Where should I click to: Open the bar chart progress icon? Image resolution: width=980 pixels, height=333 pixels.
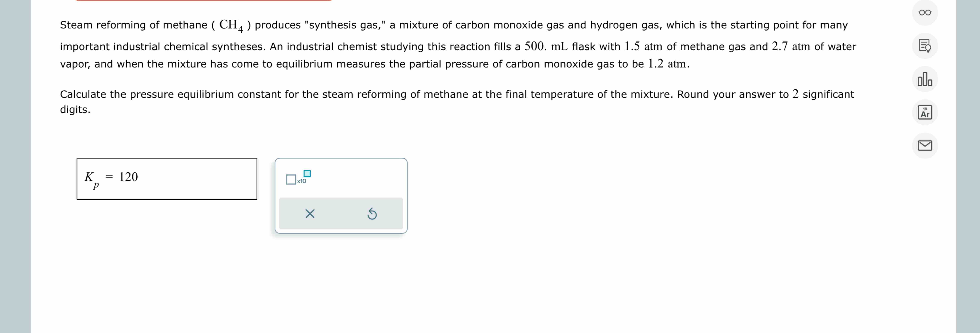pos(925,80)
